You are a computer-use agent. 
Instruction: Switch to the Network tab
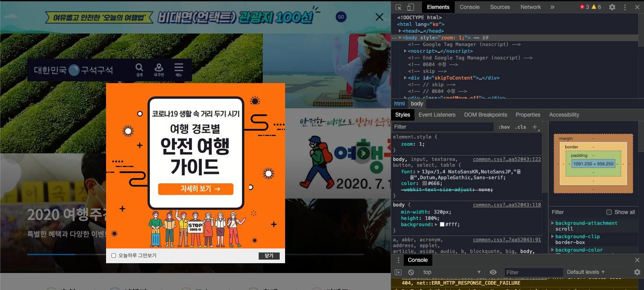[x=531, y=7]
